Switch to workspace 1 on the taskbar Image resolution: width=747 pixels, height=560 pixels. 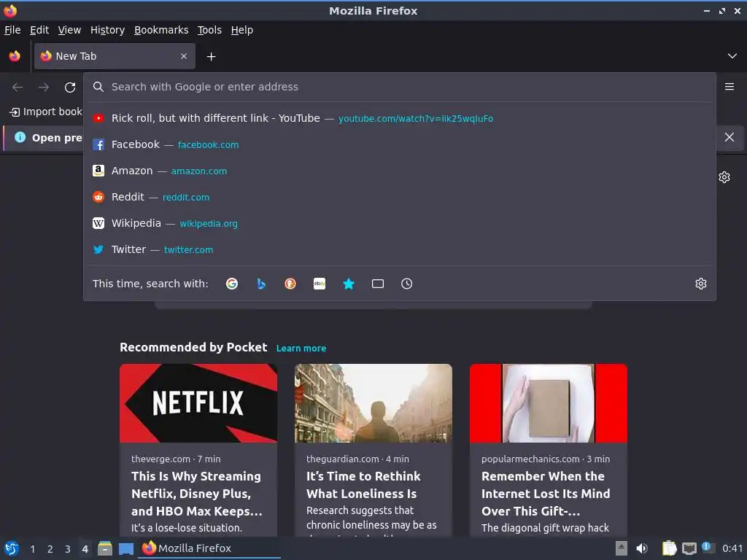coord(32,549)
